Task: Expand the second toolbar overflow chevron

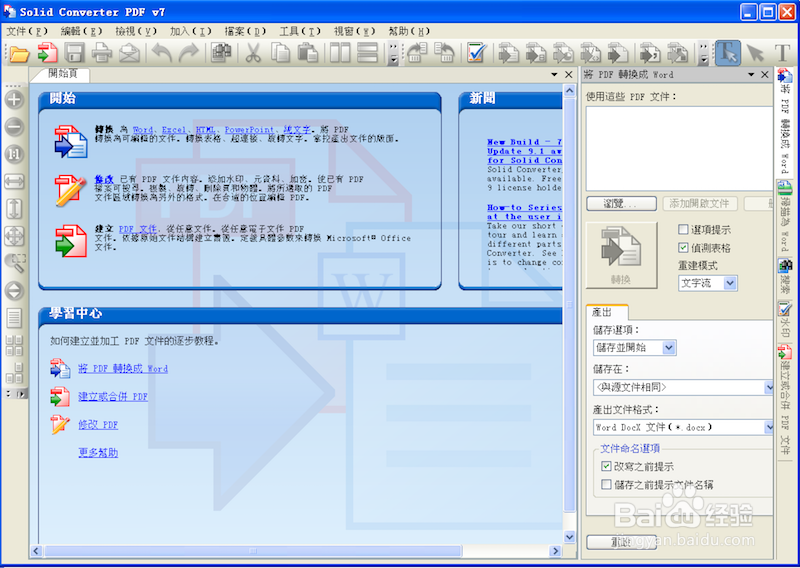Action: pyautogui.click(x=704, y=53)
